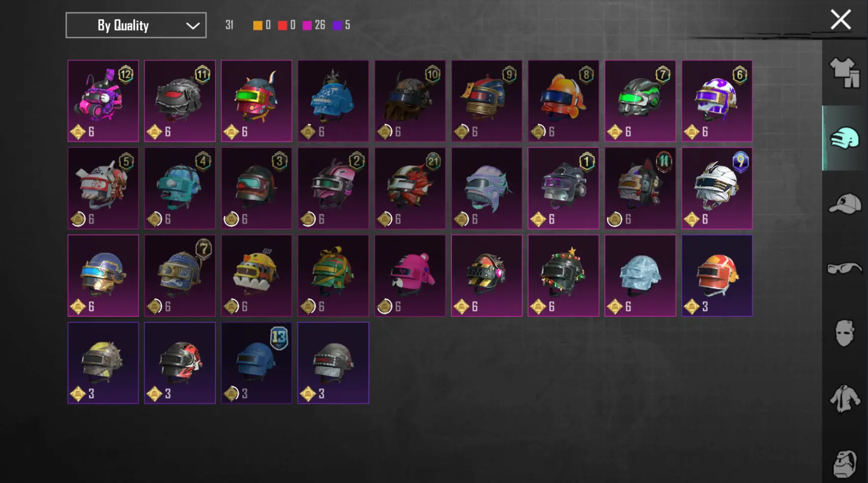The height and width of the screenshot is (483, 868).
Task: Expand the sort menu chevron arrow
Action: [x=193, y=26]
